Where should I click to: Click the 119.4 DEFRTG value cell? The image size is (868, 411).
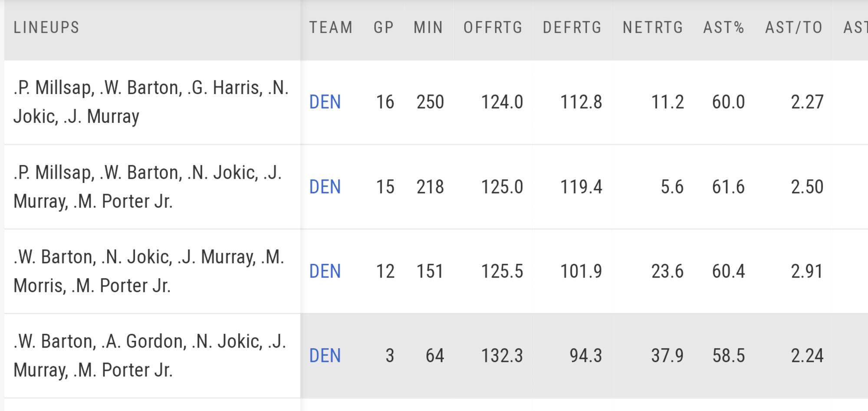pos(581,187)
